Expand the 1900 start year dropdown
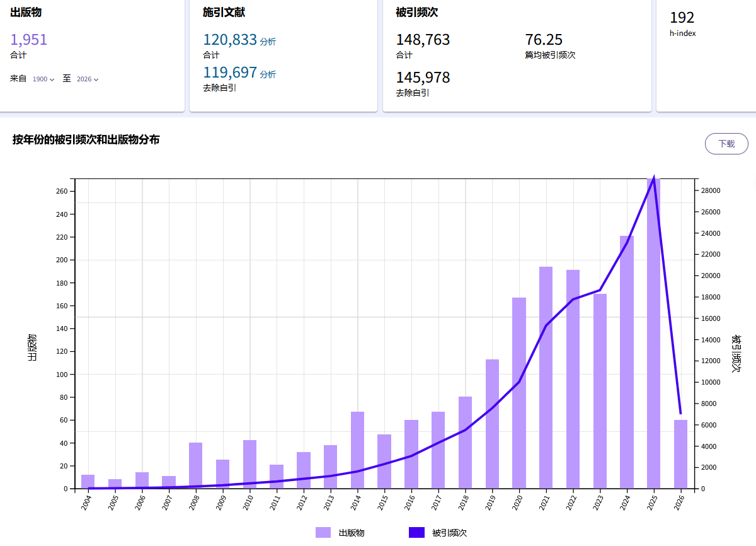756x546 pixels. (x=43, y=79)
